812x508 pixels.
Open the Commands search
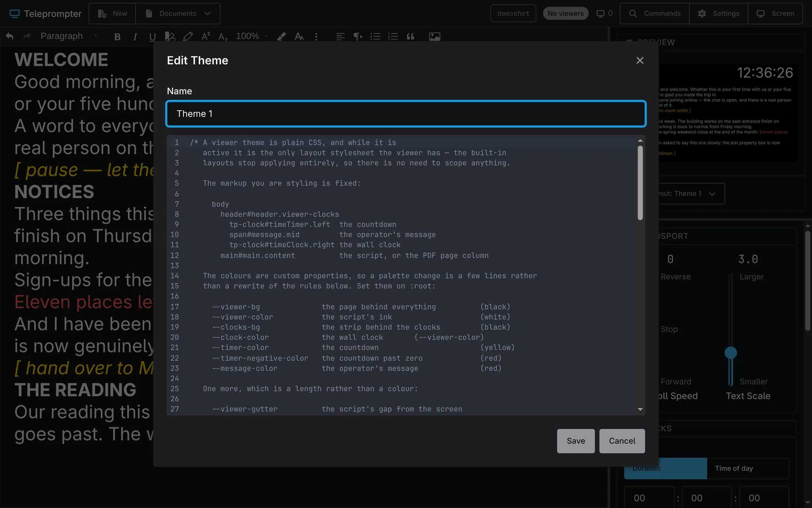tap(655, 13)
